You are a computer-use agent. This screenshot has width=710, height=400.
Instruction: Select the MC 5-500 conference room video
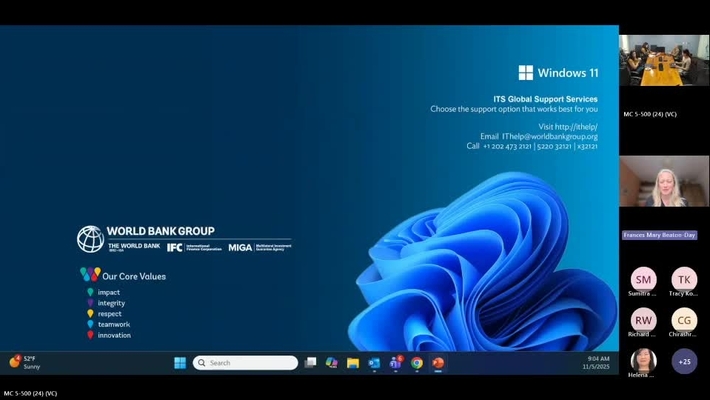click(x=664, y=60)
